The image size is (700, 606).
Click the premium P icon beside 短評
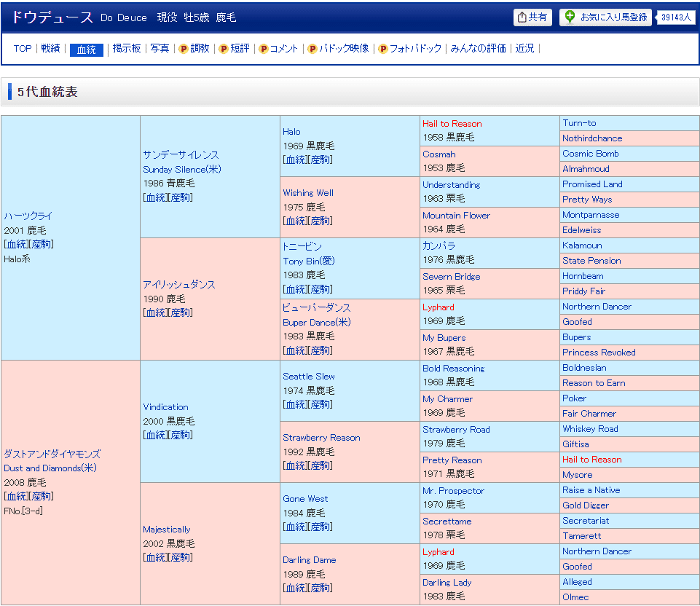tap(223, 49)
